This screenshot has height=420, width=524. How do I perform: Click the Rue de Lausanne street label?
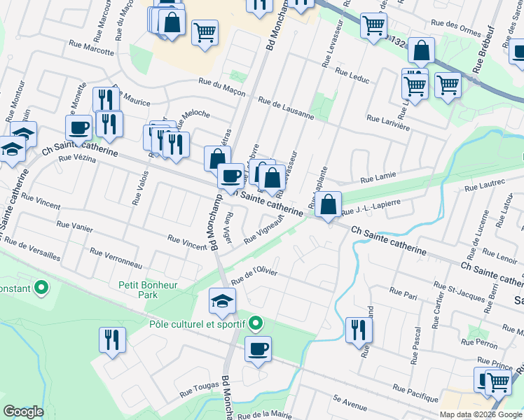(286, 108)
